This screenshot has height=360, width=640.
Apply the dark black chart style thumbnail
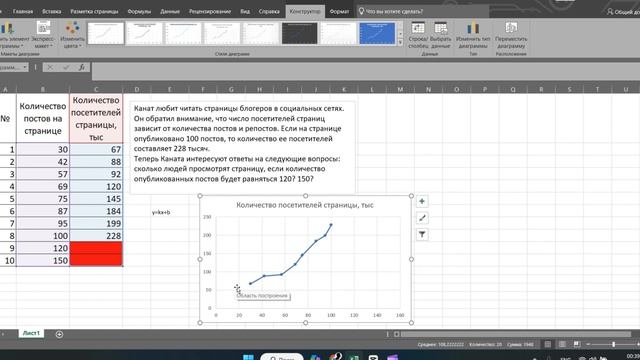tap(299, 33)
